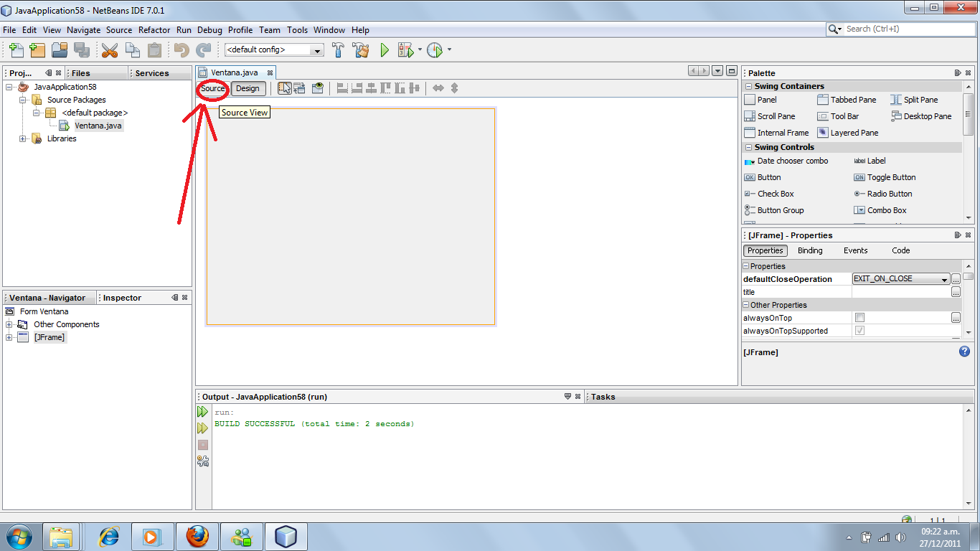Collapse the Swing Containers palette section

click(x=748, y=86)
